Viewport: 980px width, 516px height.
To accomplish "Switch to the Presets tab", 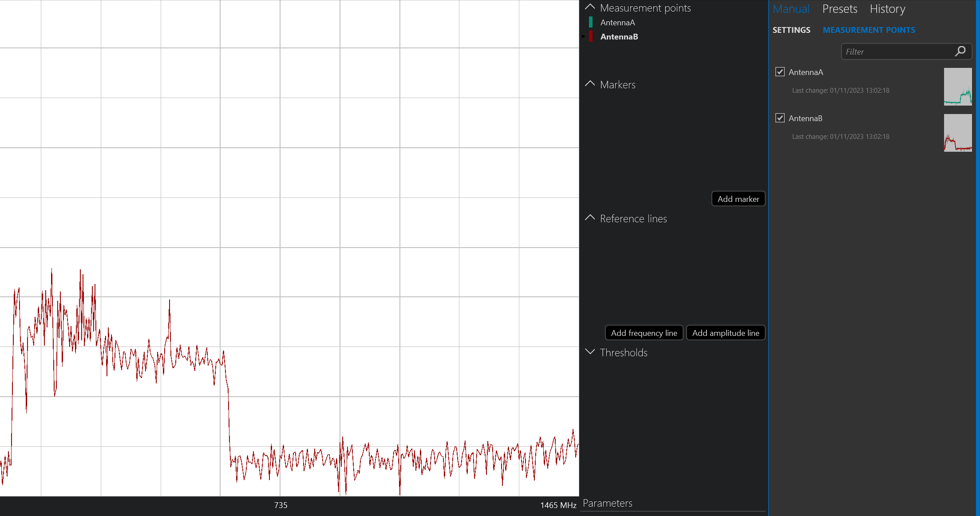I will coord(840,9).
